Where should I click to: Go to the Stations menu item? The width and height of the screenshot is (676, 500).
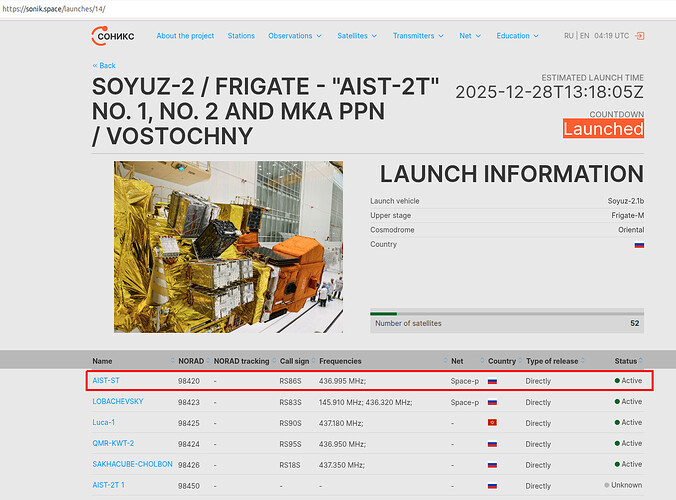(241, 36)
